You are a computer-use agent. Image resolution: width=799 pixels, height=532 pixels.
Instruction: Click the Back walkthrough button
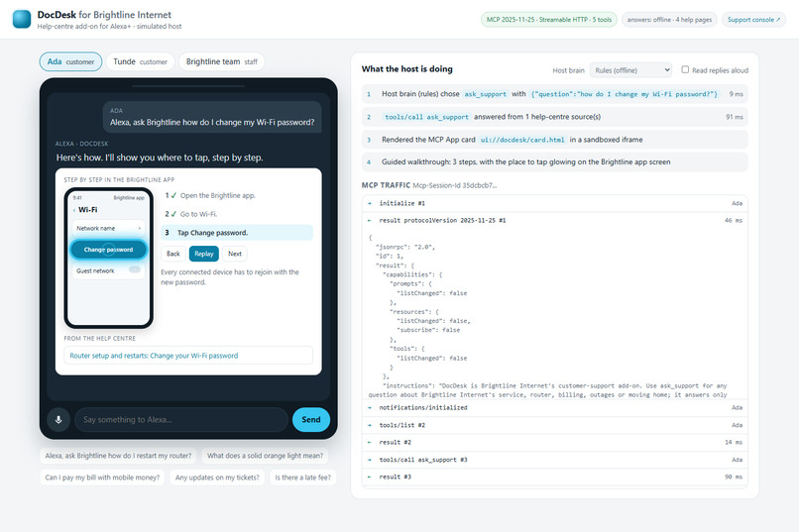tap(173, 254)
